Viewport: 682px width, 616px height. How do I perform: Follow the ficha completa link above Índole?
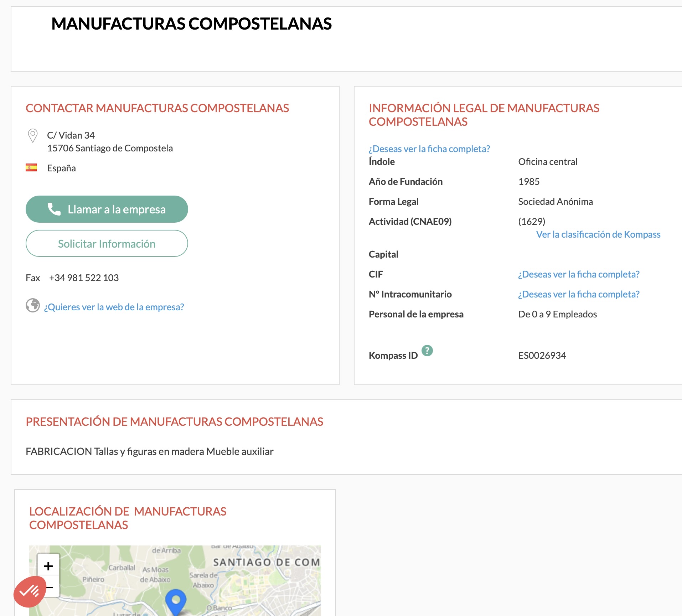(429, 149)
